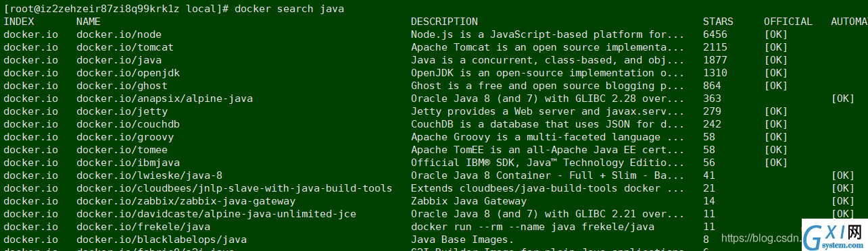Click docker.io/frekele/java name
Image resolution: width=868 pixels, height=251 pixels.
[x=143, y=227]
